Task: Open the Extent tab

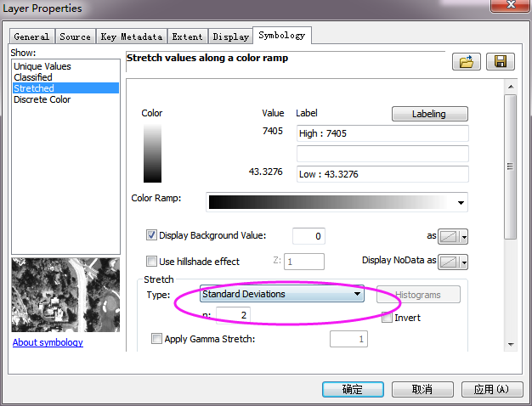Action: [x=187, y=37]
